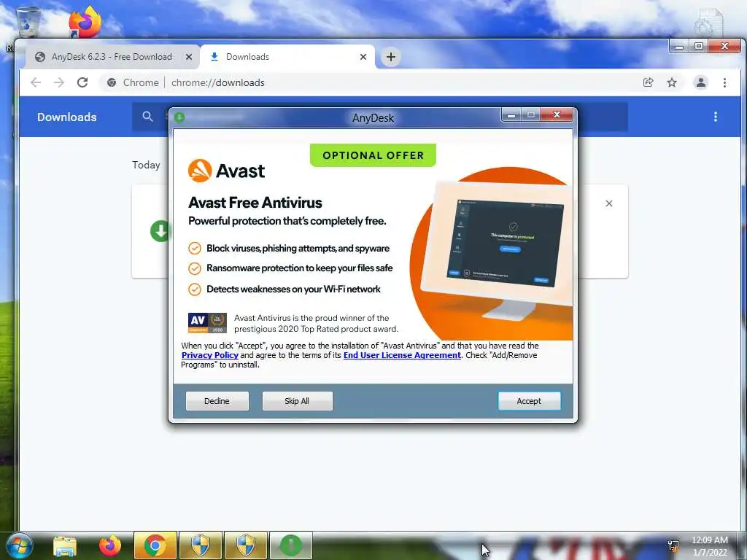
Task: Close the AnyDesk 6.2.3 browser tab
Action: click(x=189, y=57)
